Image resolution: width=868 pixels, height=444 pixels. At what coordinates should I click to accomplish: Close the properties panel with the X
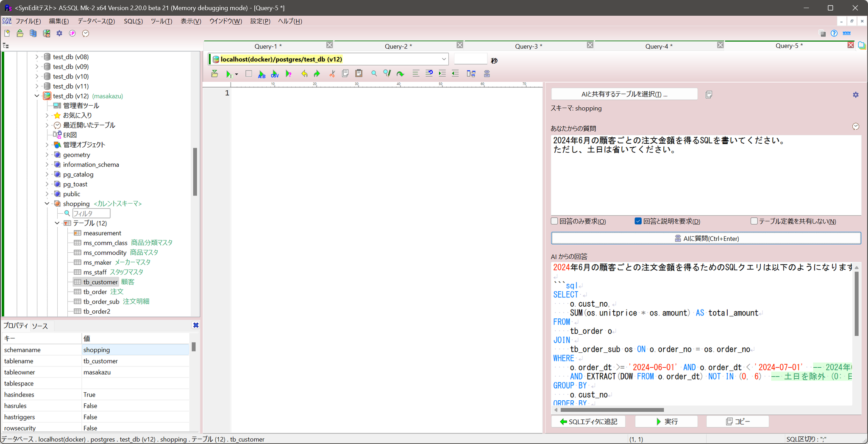coord(196,325)
